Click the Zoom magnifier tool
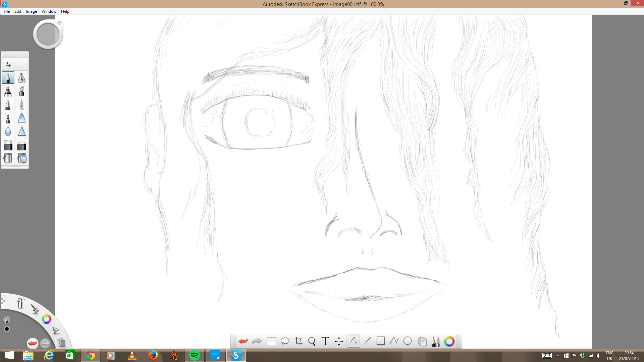 (x=312, y=341)
